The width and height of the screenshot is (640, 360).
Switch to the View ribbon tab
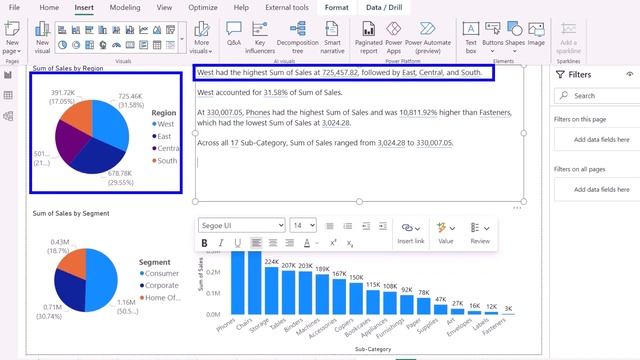tap(164, 7)
